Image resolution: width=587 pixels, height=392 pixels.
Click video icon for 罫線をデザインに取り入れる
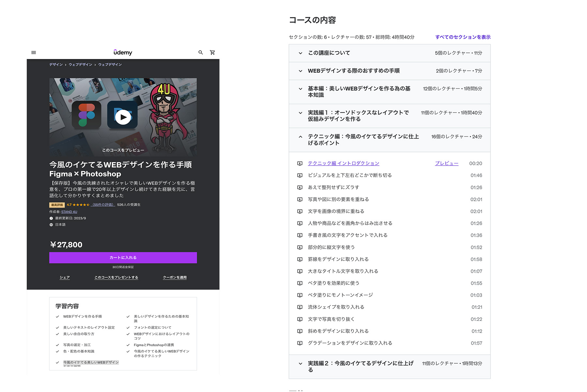click(x=300, y=259)
